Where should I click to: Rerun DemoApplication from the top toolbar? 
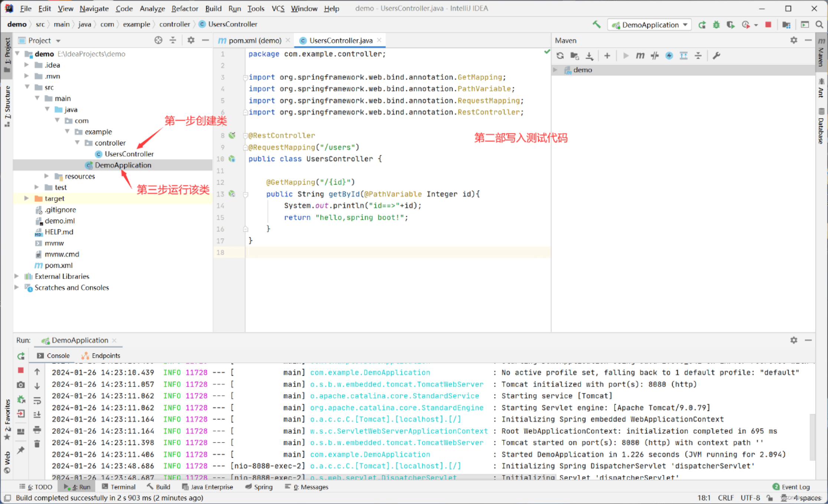coord(702,25)
